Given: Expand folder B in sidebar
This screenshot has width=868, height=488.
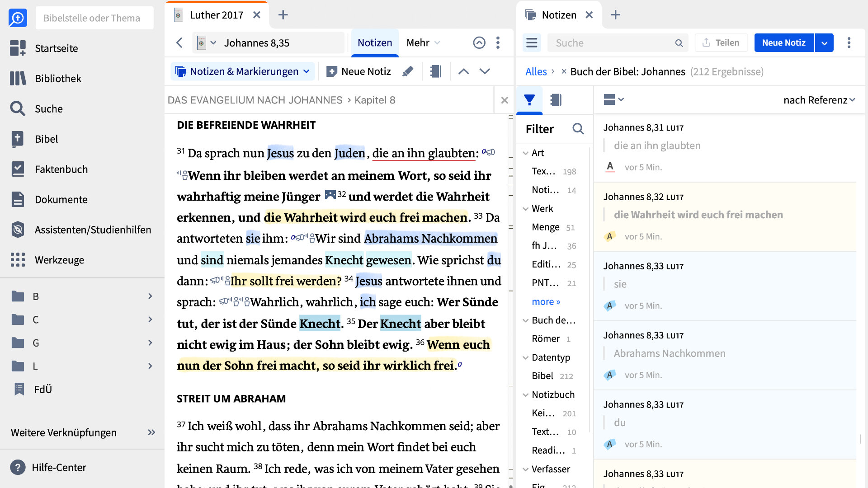Looking at the screenshot, I should click(x=150, y=296).
